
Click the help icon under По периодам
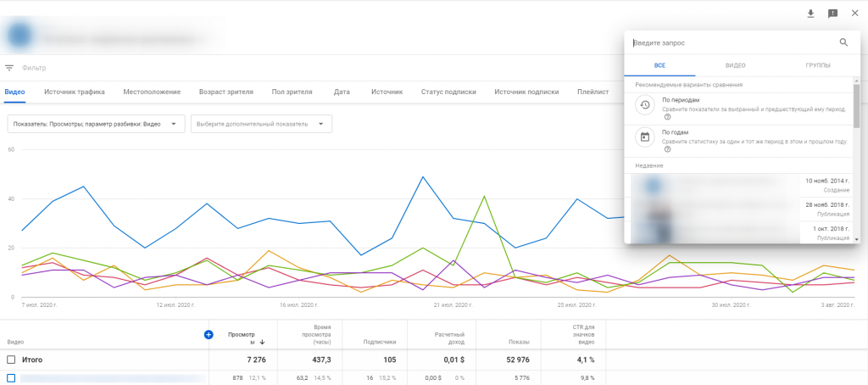click(x=667, y=117)
